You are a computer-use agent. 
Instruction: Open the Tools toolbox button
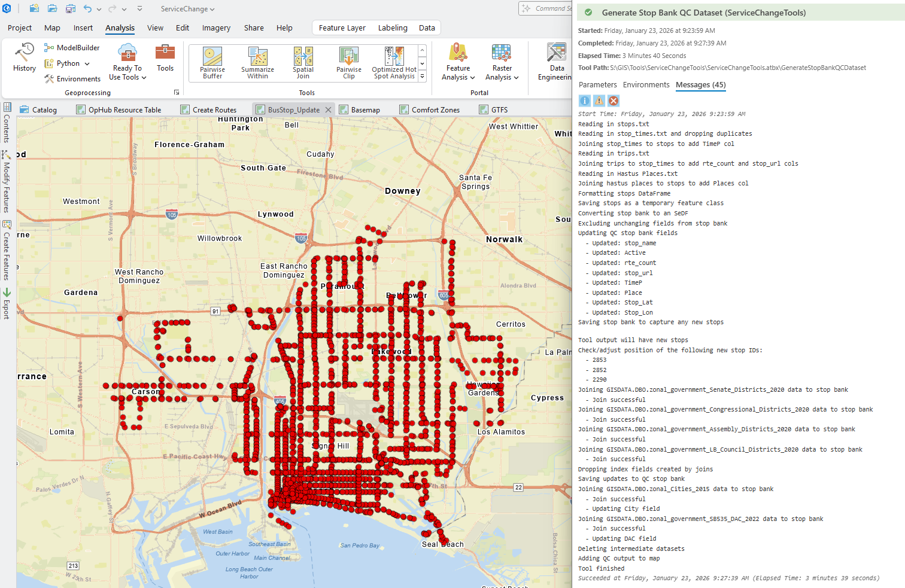(x=165, y=58)
